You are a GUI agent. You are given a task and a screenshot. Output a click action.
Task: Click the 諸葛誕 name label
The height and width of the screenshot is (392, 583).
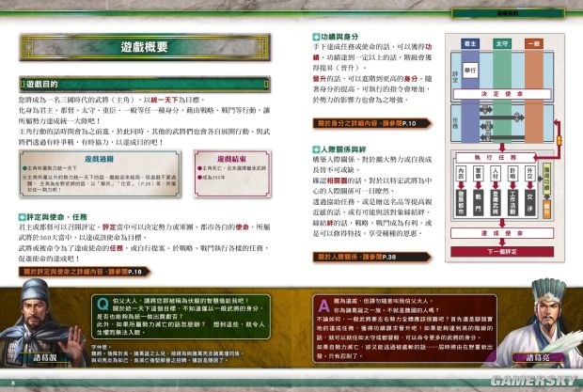point(45,358)
